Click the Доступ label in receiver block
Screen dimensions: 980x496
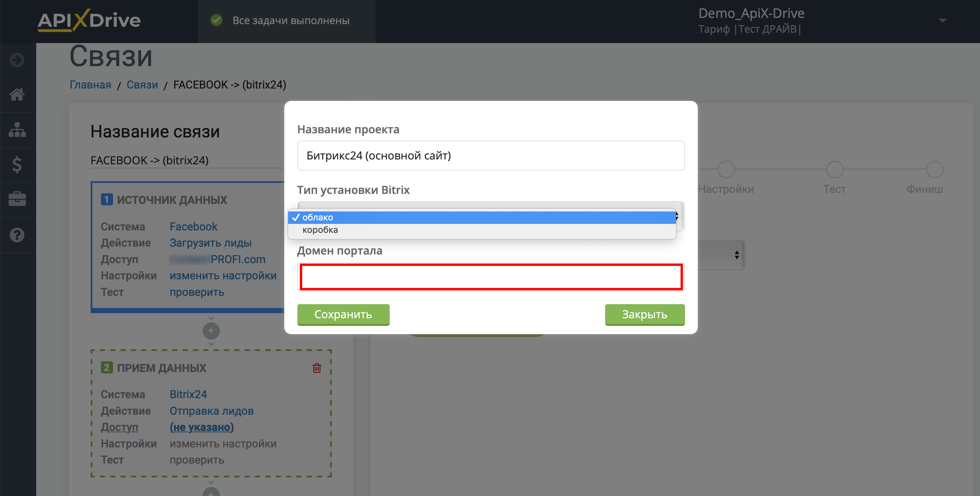click(x=120, y=427)
